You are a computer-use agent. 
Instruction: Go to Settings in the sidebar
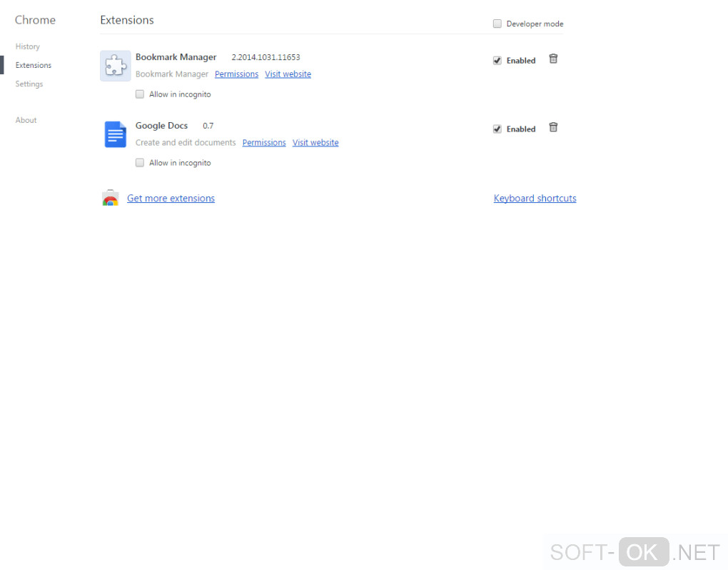[x=29, y=84]
